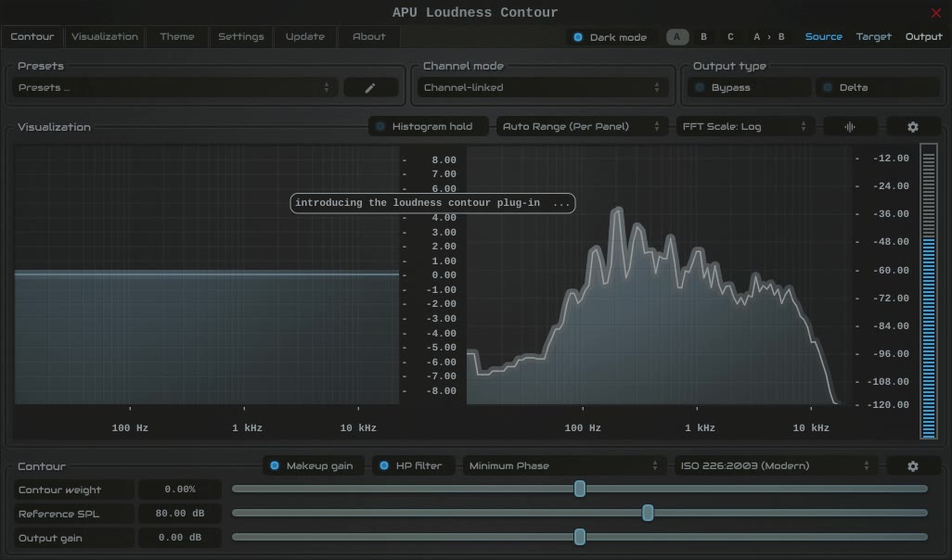The width and height of the screenshot is (952, 560).
Task: Open the Channel-linked channel mode dropdown
Action: (x=542, y=88)
